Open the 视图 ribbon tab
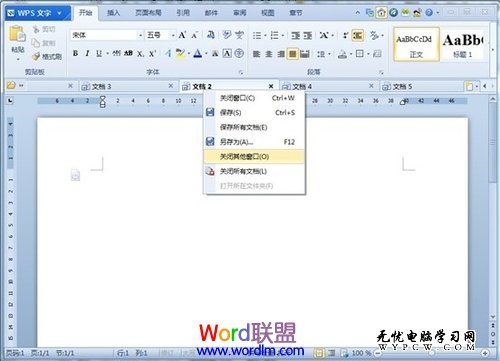This screenshot has height=361, width=500. click(268, 13)
